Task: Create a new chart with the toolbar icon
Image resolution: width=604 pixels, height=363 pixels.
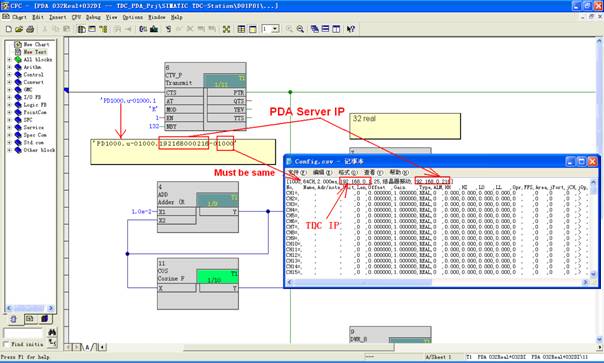Action: [x=8, y=29]
